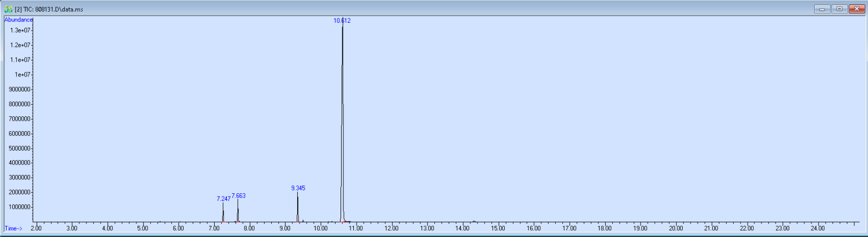This screenshot has width=868, height=237.
Task: Click the TIC window title bar icon
Action: pos(8,9)
